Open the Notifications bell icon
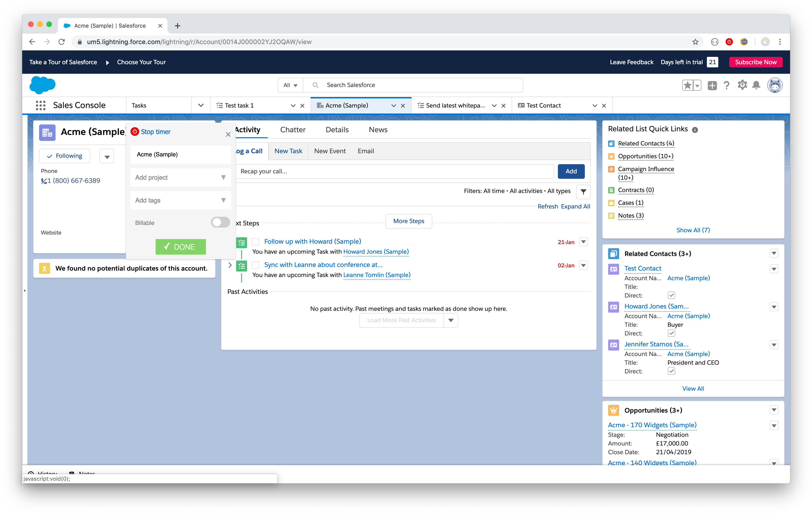 [x=756, y=85]
